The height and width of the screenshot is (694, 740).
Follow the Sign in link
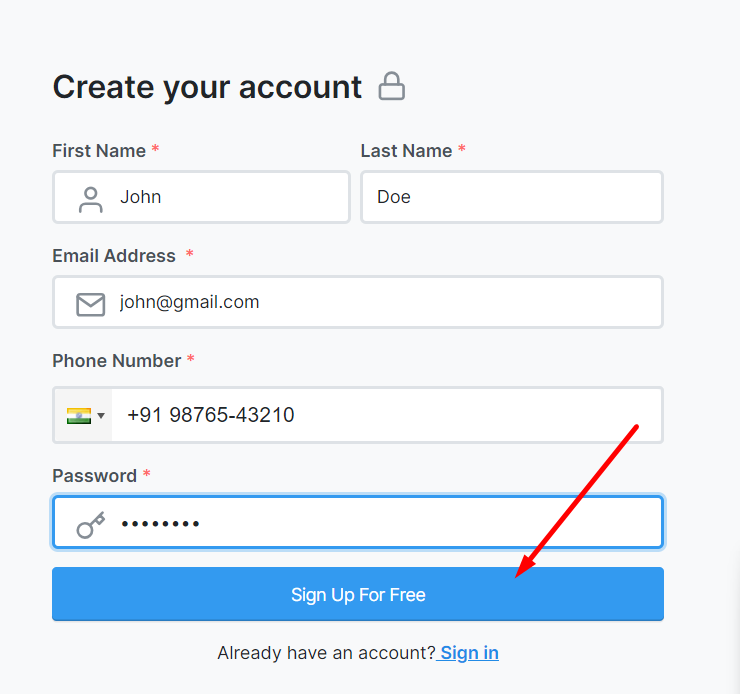(x=469, y=653)
